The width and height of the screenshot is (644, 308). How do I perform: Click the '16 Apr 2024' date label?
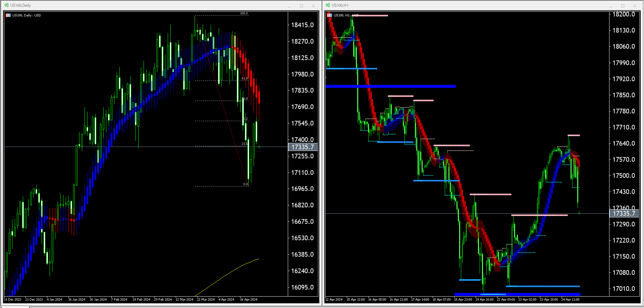point(249,300)
